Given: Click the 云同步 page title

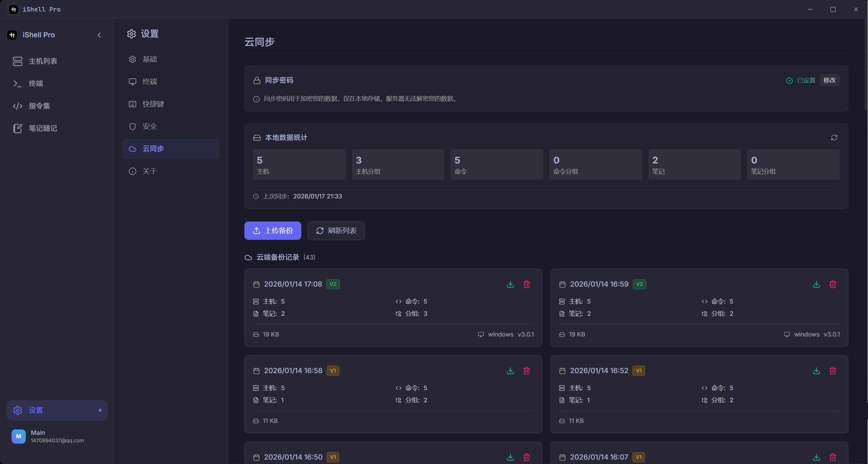Looking at the screenshot, I should [x=260, y=42].
